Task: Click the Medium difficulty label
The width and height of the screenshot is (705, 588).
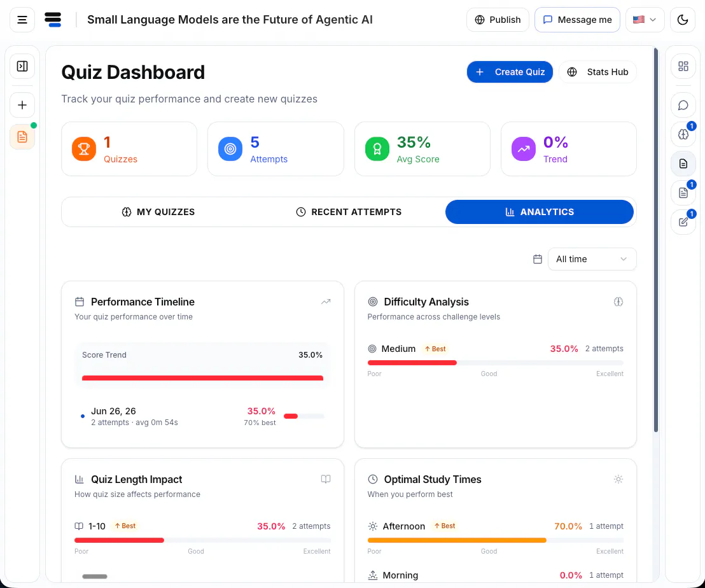Action: tap(398, 349)
